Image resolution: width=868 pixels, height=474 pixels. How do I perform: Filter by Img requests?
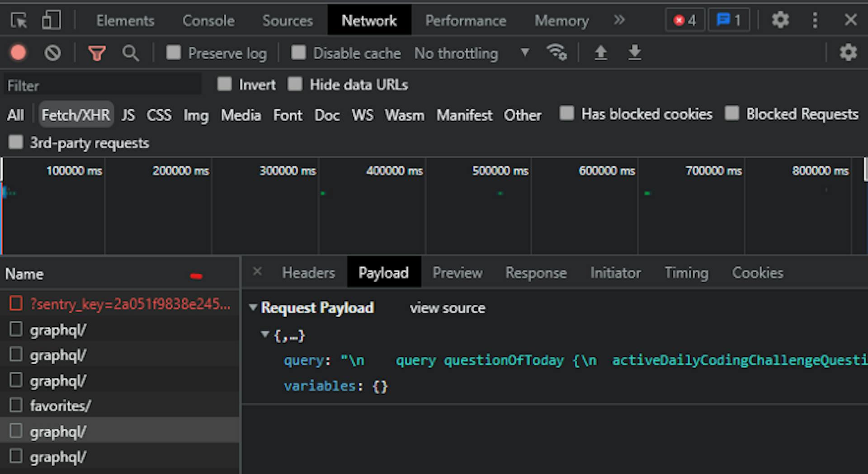tap(196, 115)
